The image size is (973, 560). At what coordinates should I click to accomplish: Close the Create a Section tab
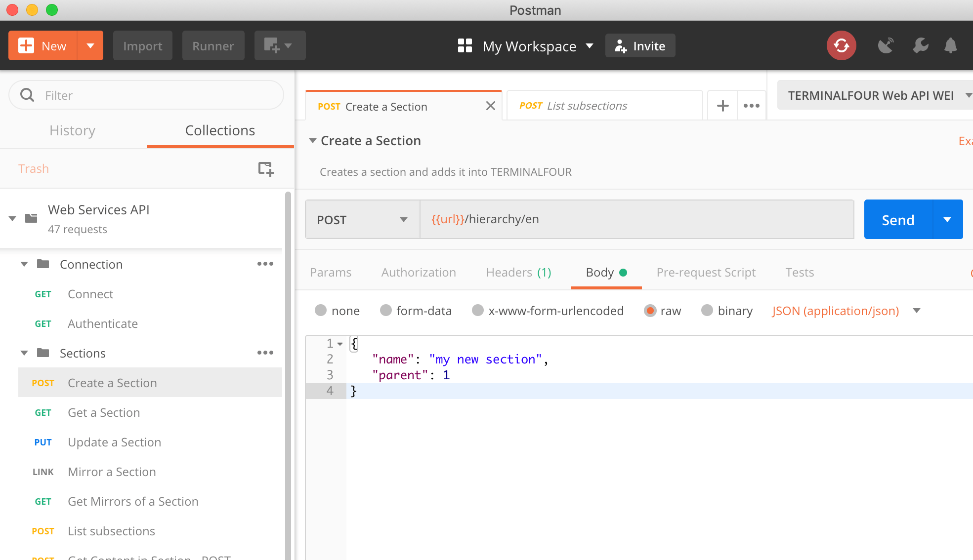pyautogui.click(x=490, y=106)
